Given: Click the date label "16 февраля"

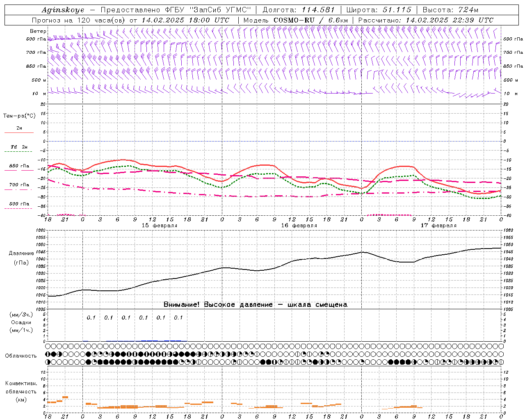Looking at the screenshot, I should click(x=299, y=226).
